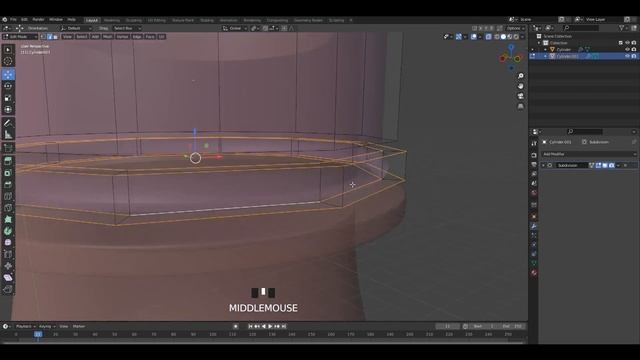Click the blue Z axis gizmo handle
The height and width of the screenshot is (360, 640).
coord(511,48)
